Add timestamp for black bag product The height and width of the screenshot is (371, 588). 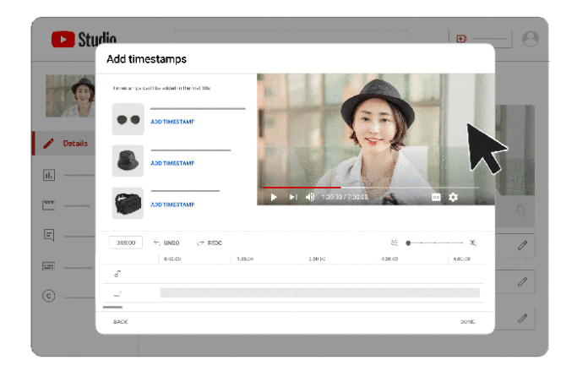point(172,205)
